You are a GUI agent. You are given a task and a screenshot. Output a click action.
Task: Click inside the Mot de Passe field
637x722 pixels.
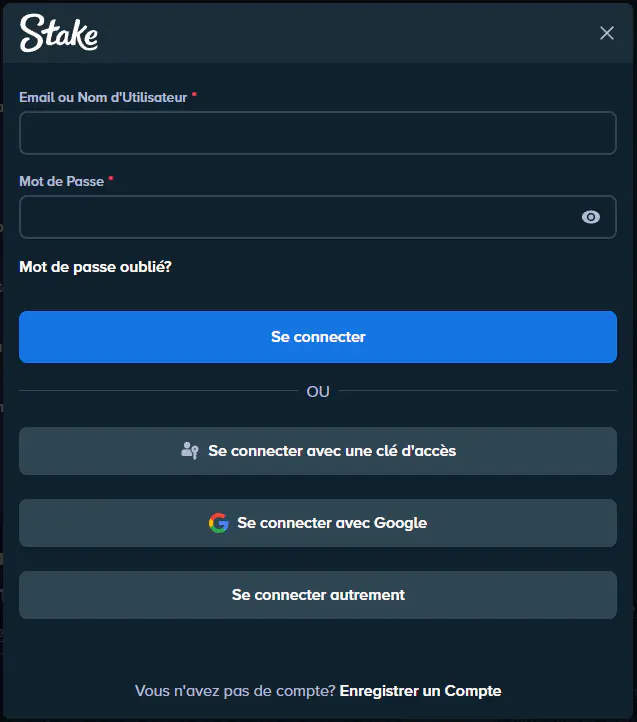coord(295,217)
